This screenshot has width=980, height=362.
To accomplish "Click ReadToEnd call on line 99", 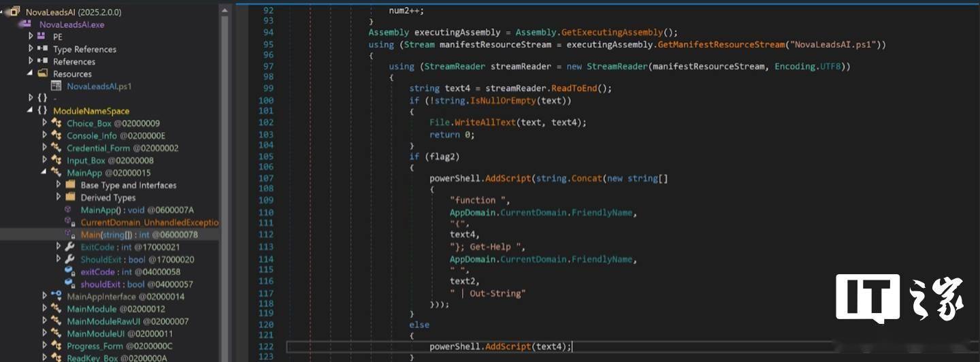I will [576, 88].
